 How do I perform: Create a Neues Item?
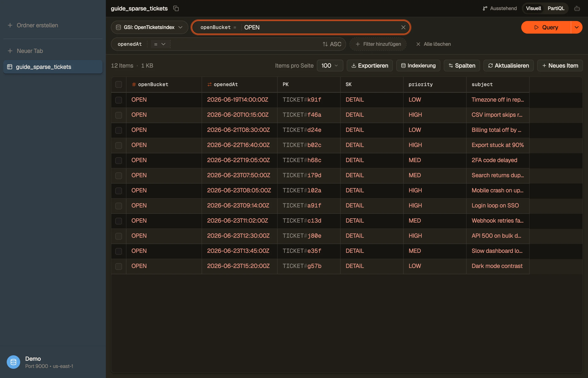[x=560, y=66]
